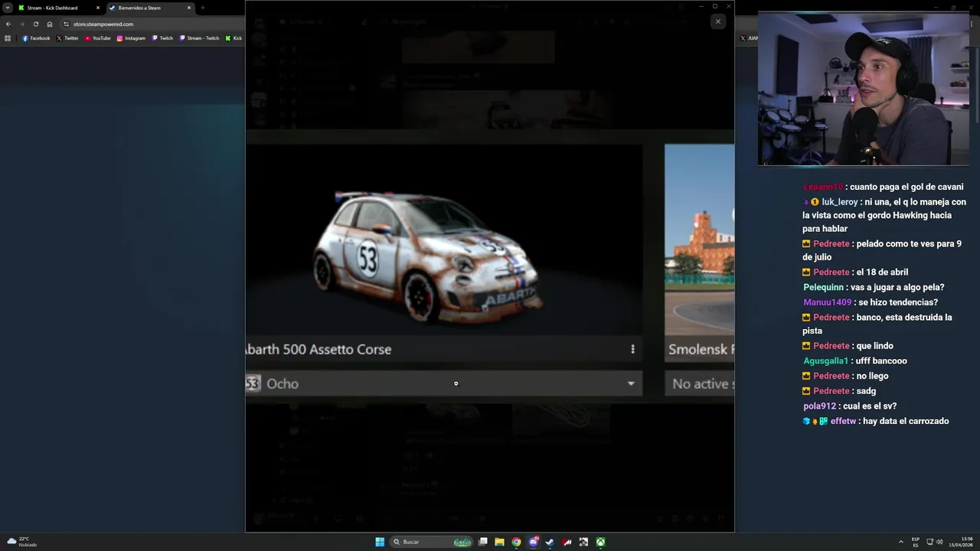Close the Stream - Kick Dashboard tab

click(x=98, y=8)
